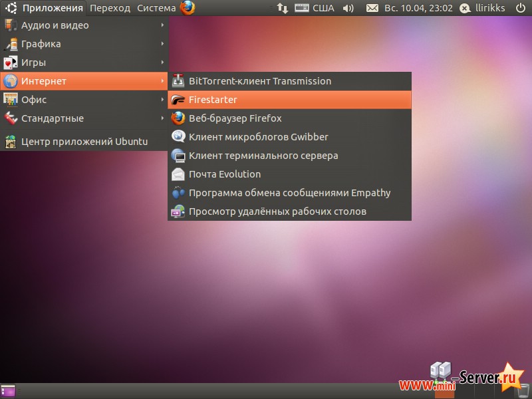Open Просмотр удалённых рабочих столов
This screenshot has height=399, width=532.
point(246,211)
